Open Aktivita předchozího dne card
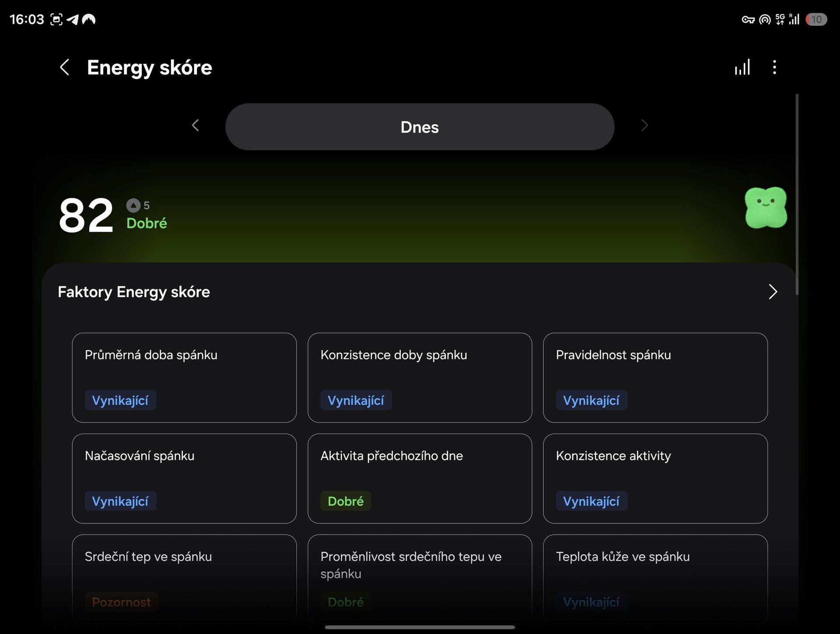 click(420, 478)
